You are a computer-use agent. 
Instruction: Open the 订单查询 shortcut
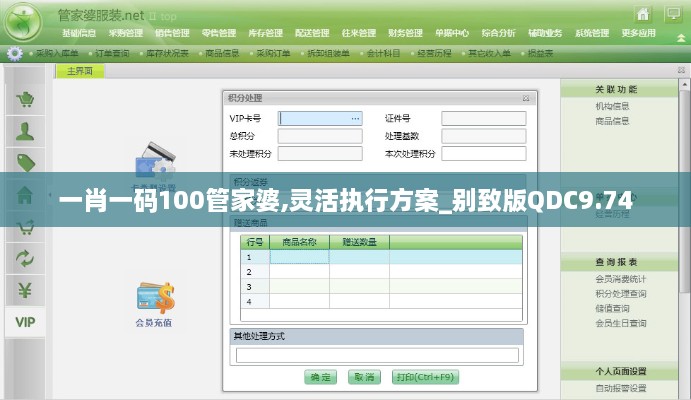(112, 53)
